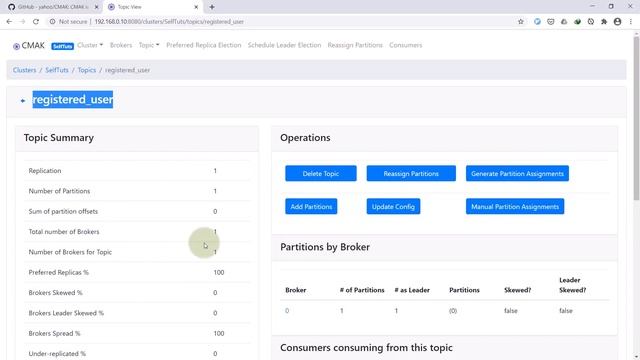
Task: Go to Topics breadcrumb link
Action: 87,70
